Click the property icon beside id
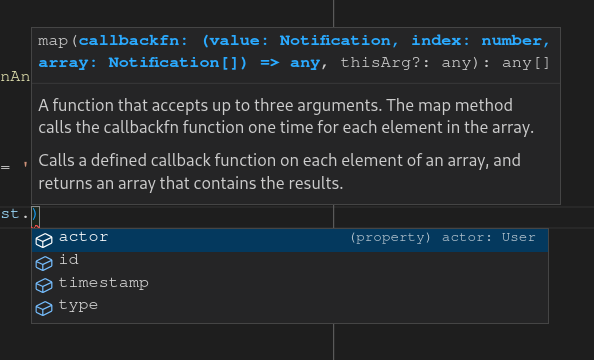Viewport: 594px width, 360px height. pos(44,263)
